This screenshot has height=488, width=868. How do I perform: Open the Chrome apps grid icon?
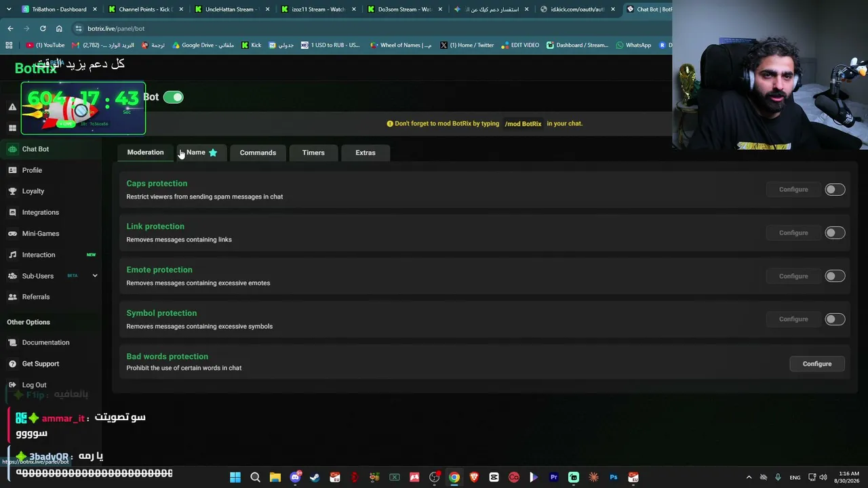pos(9,45)
